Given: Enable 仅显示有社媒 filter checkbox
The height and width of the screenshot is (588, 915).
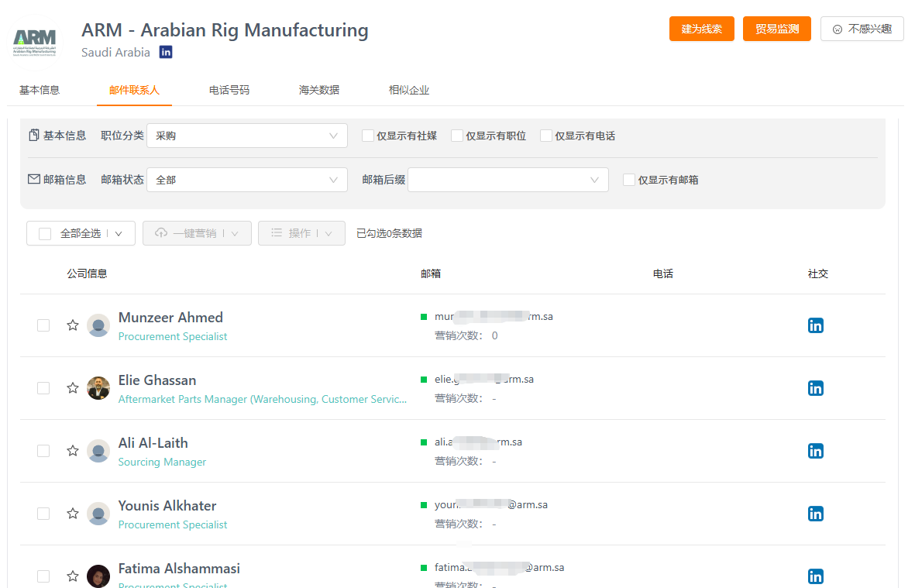Looking at the screenshot, I should tap(368, 136).
